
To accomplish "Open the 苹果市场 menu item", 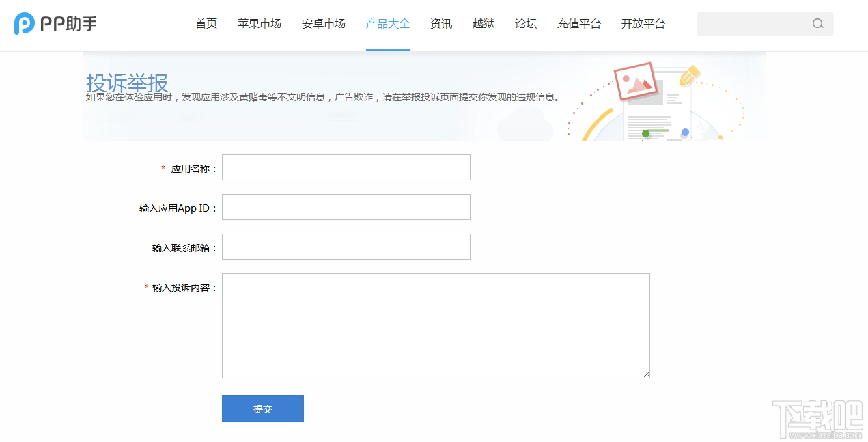I will [259, 23].
